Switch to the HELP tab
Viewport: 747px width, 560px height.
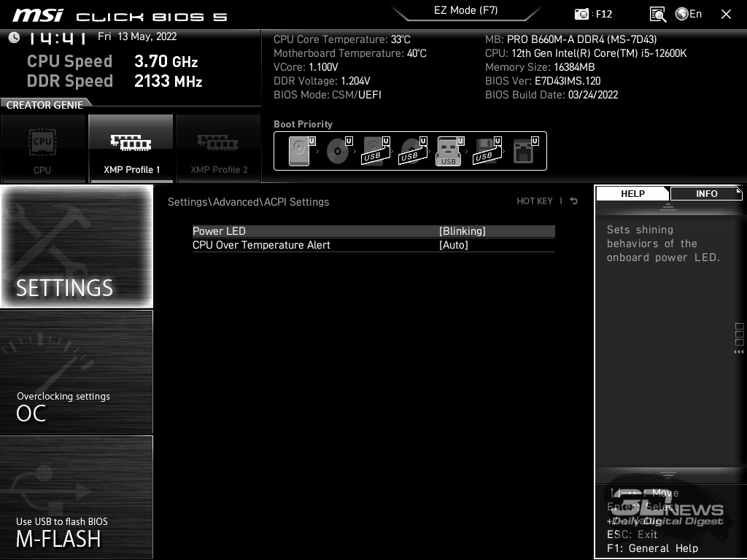[632, 193]
